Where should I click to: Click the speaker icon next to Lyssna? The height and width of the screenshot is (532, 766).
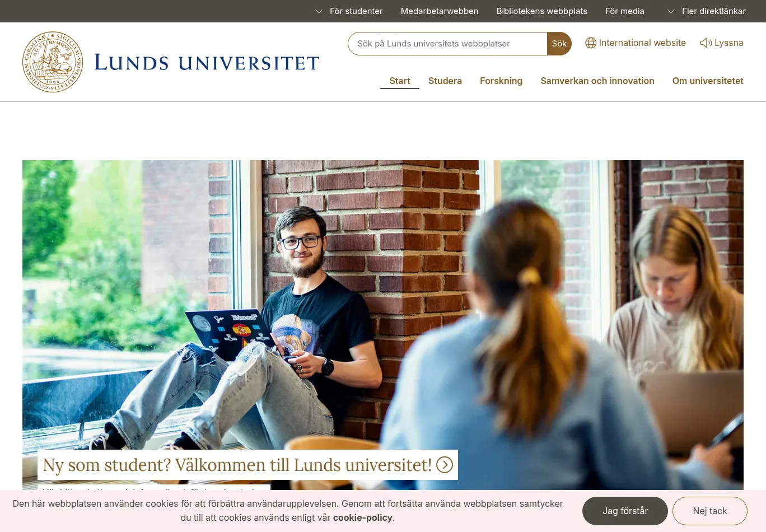[x=706, y=43]
